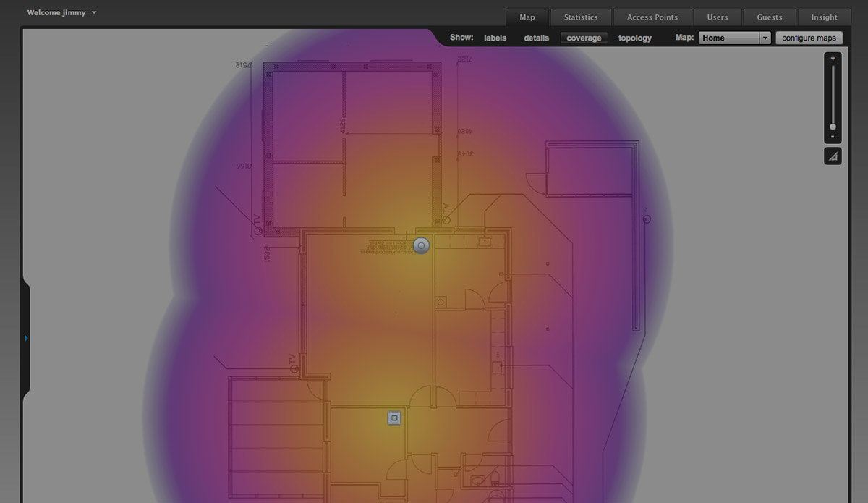Open the Users tab
The image size is (868, 503).
pyautogui.click(x=718, y=17)
